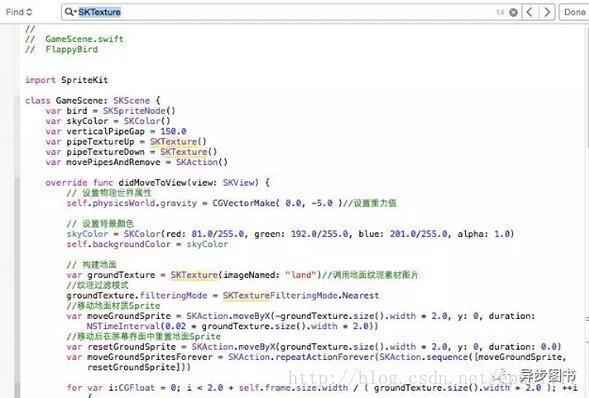This screenshot has height=398, width=589.
Task: Click the GameScene.swift comment line
Action: (x=74, y=39)
